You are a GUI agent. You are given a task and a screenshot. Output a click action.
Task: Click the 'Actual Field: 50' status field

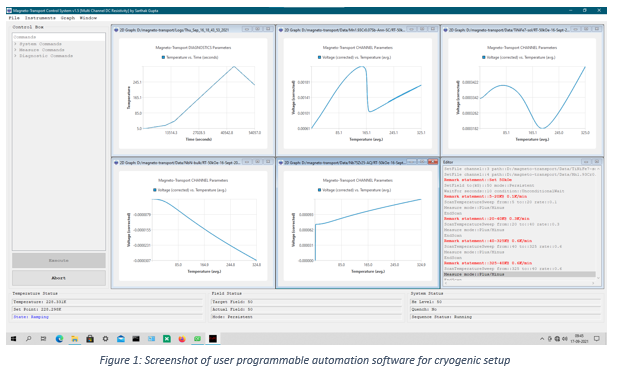pos(307,309)
